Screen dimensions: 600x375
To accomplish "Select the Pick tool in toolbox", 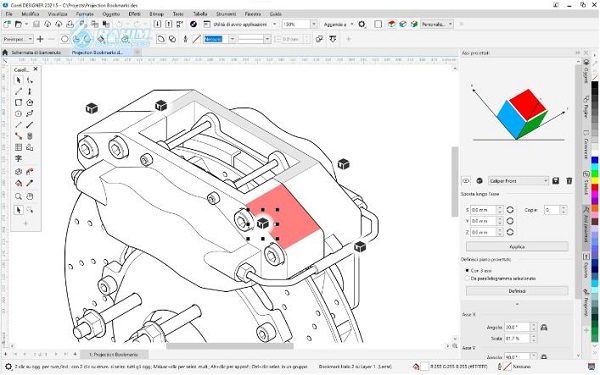I will pos(18,80).
